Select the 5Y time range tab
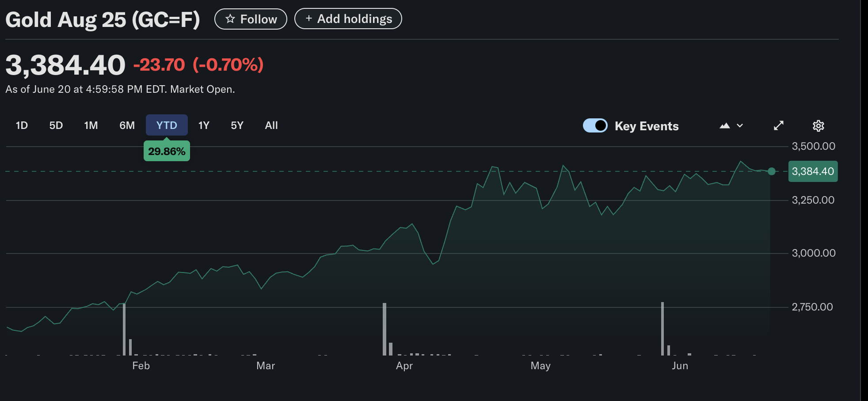868x401 pixels. [237, 125]
